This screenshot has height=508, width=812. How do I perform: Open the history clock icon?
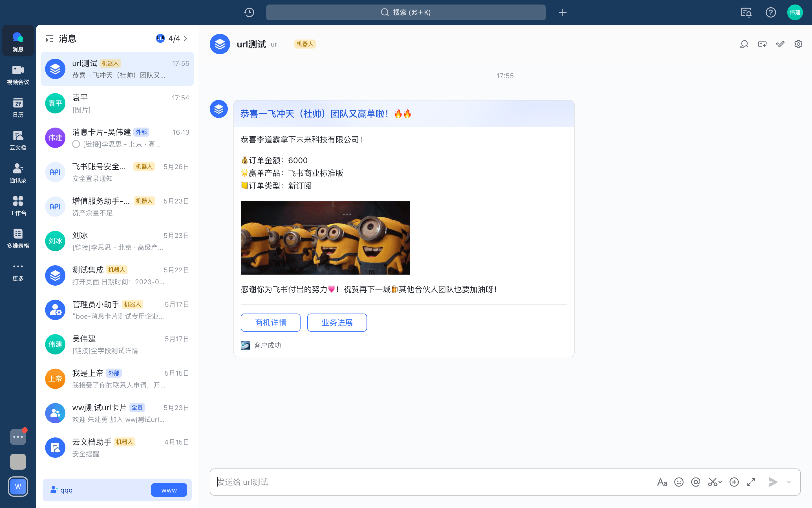249,12
